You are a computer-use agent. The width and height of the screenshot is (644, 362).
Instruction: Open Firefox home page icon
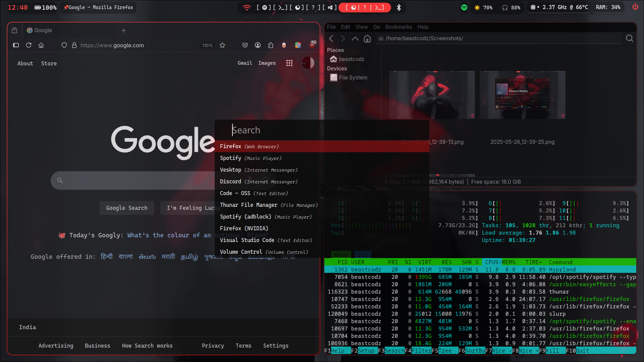point(41,45)
